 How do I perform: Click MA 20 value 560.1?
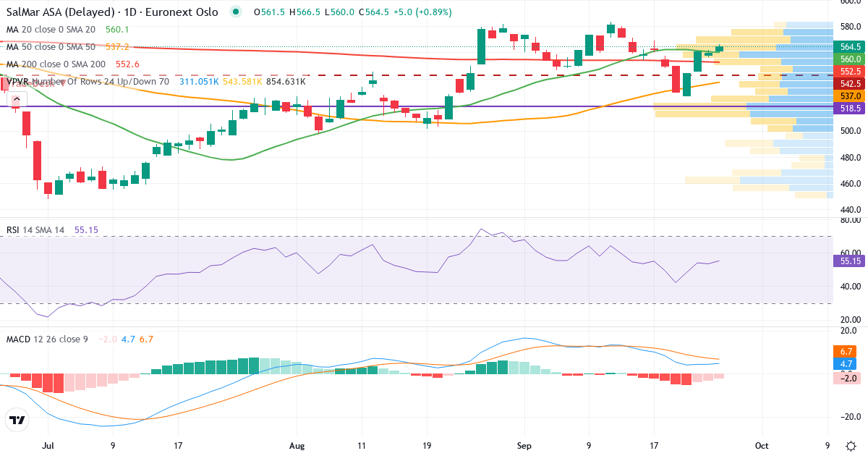pos(117,30)
